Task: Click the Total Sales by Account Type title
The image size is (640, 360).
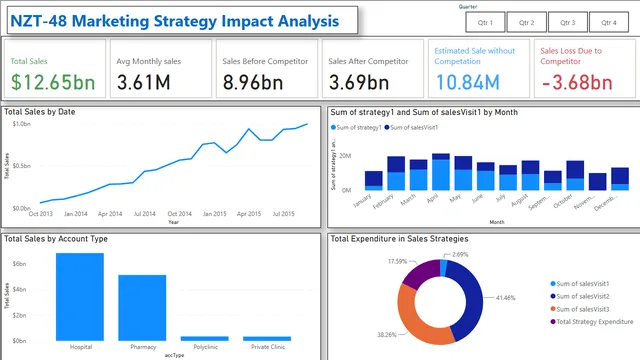Action: tap(56, 239)
